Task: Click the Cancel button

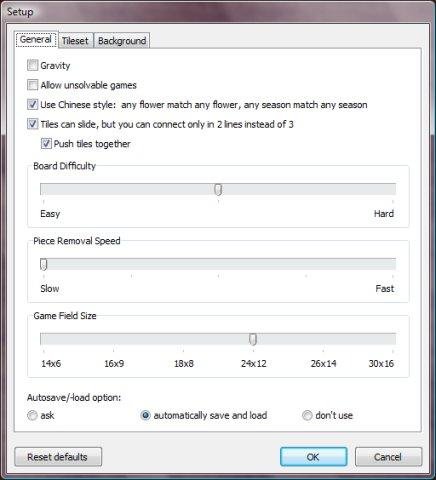Action: click(x=388, y=457)
